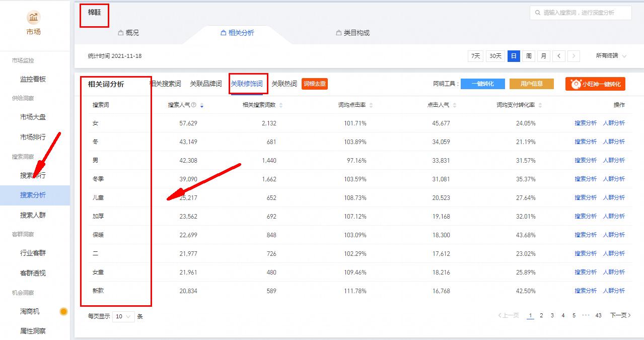Sort the 词均点击率 column with its arrow icon
The height and width of the screenshot is (340, 644).
tap(371, 105)
